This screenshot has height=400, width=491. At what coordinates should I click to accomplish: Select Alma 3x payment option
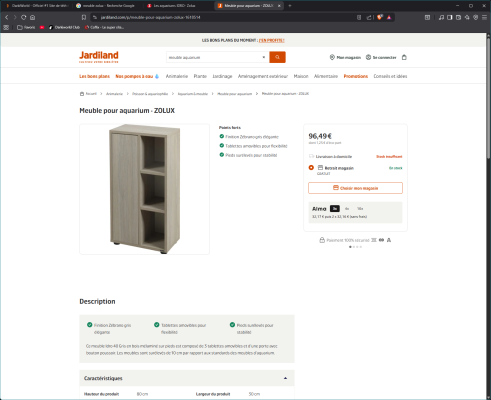[335, 209]
